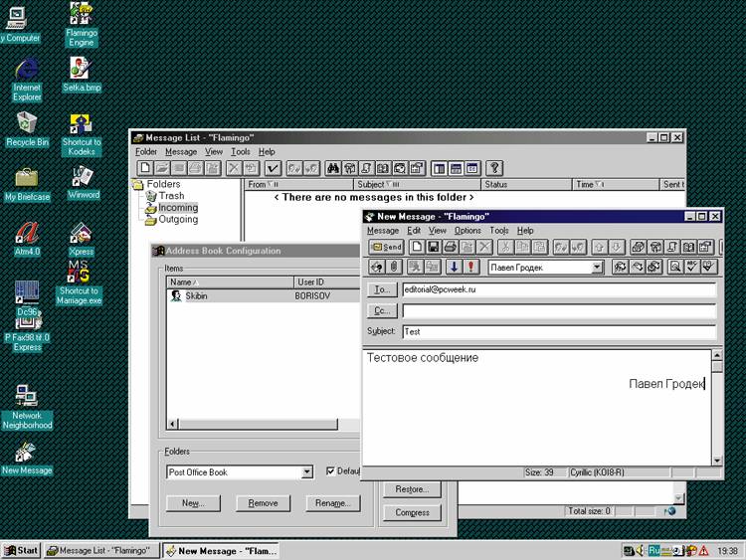Open the Options menu in New Message
This screenshot has width=746, height=560.
467,230
